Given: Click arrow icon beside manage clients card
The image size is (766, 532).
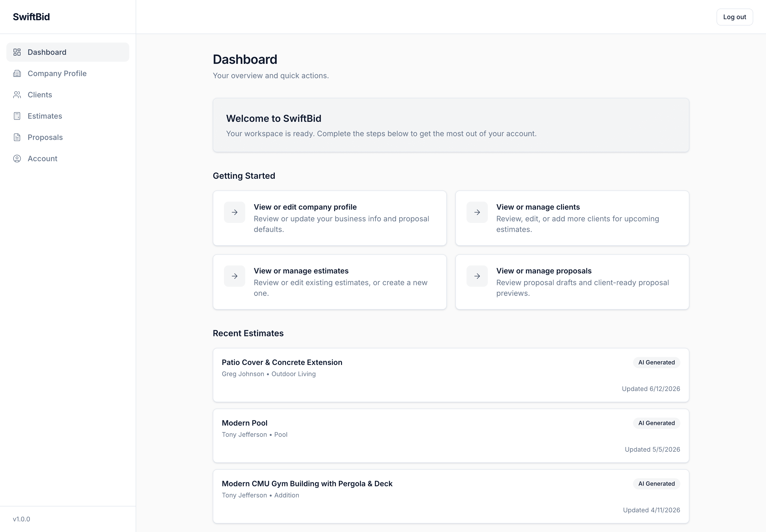Looking at the screenshot, I should (x=477, y=212).
